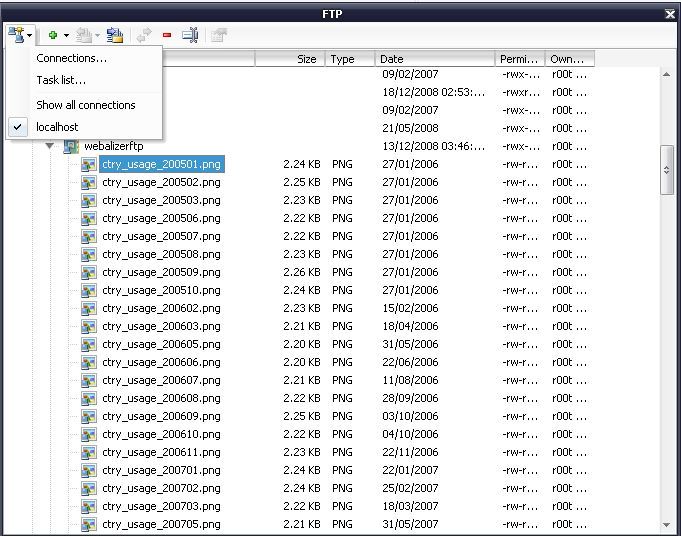Click the red minus remove icon
Image resolution: width=681 pixels, height=536 pixels.
coord(167,35)
